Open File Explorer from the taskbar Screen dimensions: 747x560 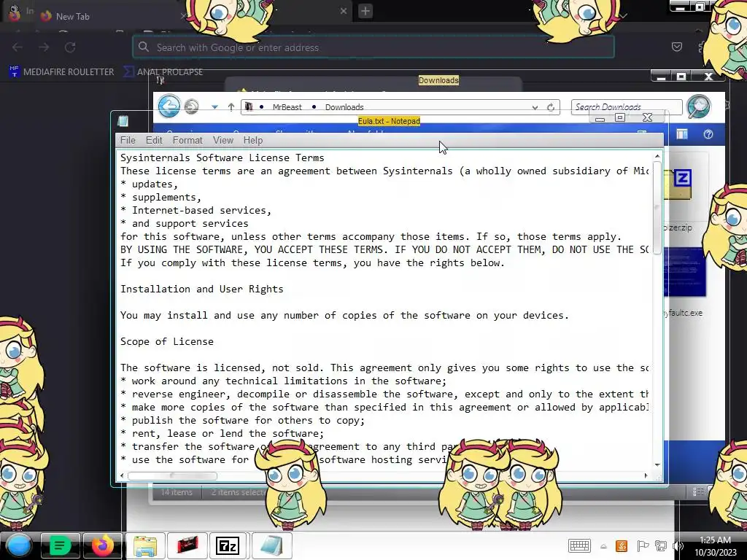[x=145, y=545]
